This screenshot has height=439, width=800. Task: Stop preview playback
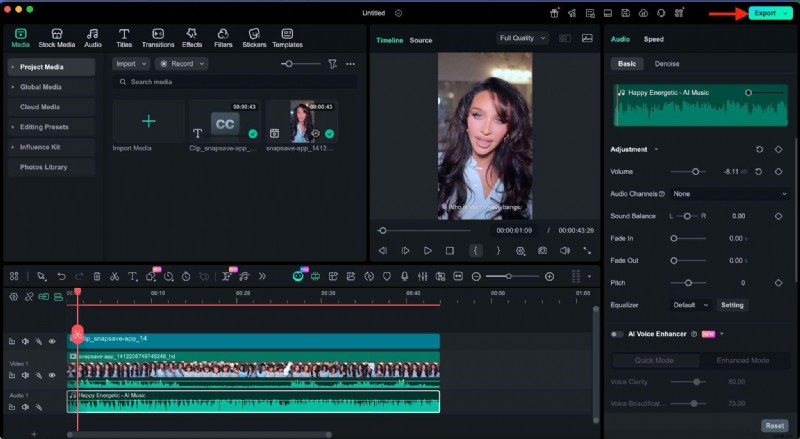tap(449, 251)
